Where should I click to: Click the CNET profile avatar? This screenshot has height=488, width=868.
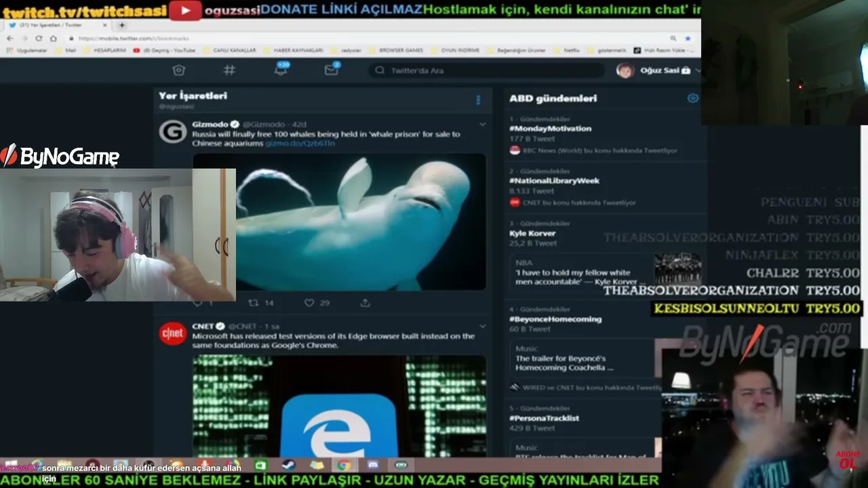click(x=173, y=333)
